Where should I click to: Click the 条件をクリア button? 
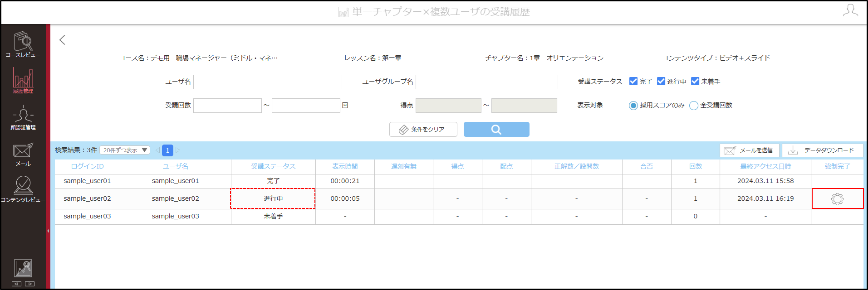point(423,129)
